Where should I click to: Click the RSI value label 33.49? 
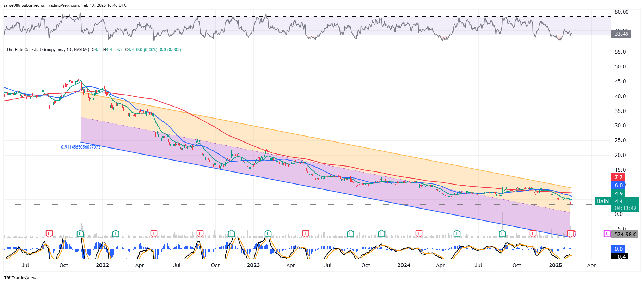click(621, 34)
